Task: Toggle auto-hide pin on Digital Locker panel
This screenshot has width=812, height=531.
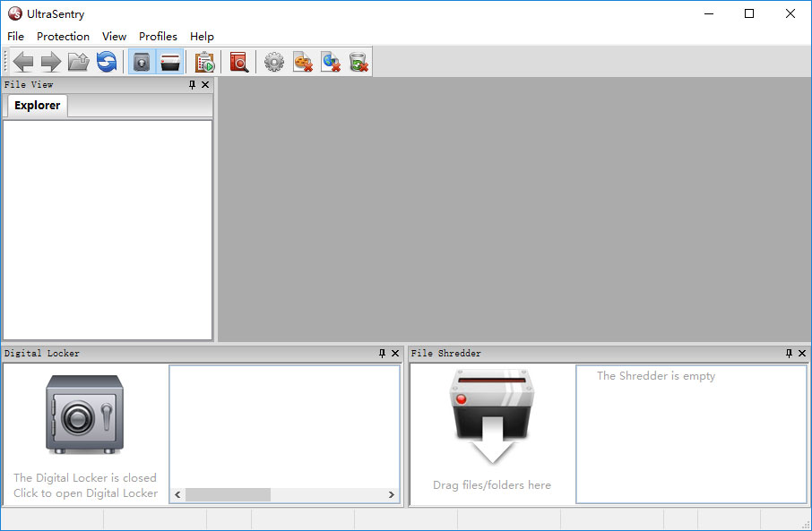Action: (x=382, y=353)
